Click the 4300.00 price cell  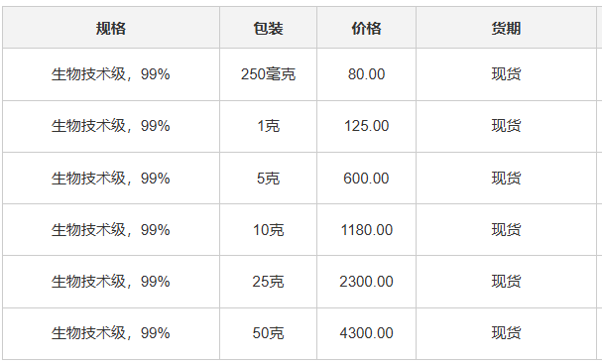point(366,333)
